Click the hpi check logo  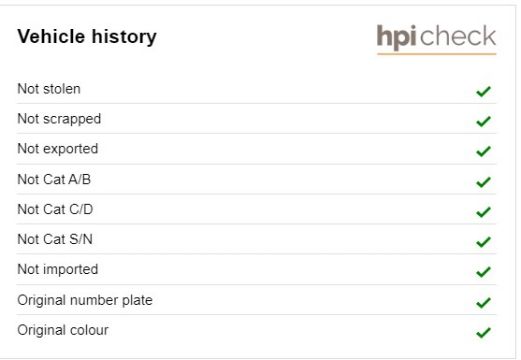(436, 39)
